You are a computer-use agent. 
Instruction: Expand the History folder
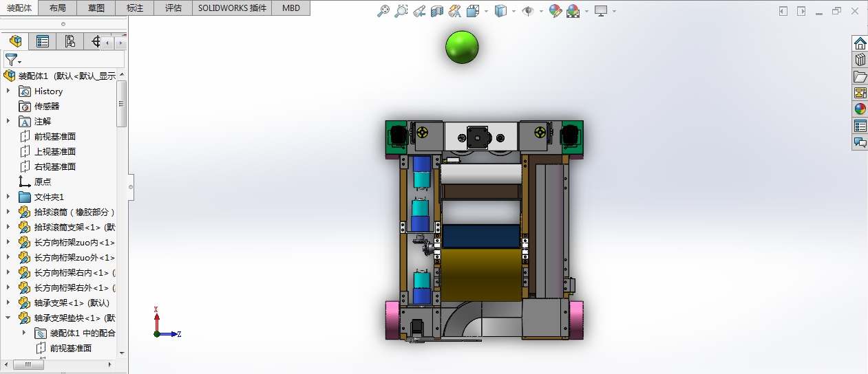tap(8, 91)
